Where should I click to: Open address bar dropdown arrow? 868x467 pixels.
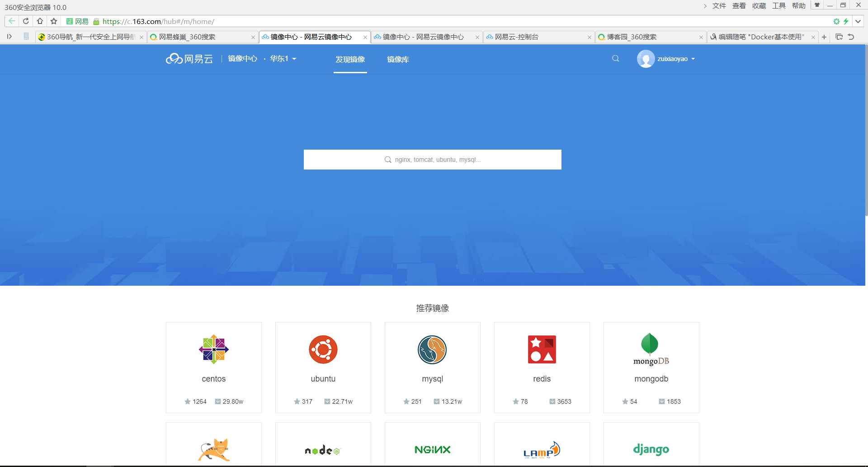click(x=858, y=21)
